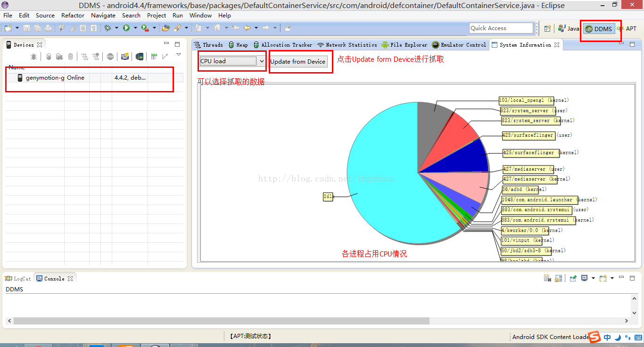Open the New wizard dropdown arrow

coord(17,28)
